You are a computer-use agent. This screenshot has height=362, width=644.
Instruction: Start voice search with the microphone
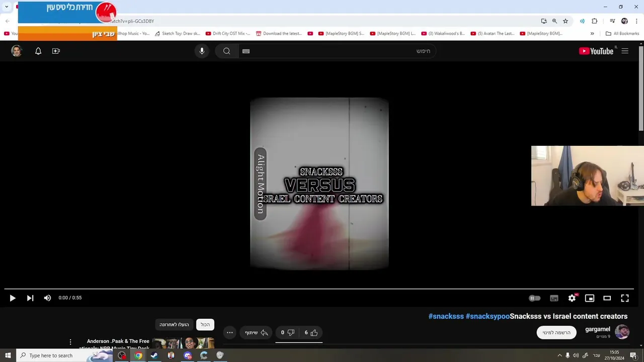pyautogui.click(x=202, y=51)
